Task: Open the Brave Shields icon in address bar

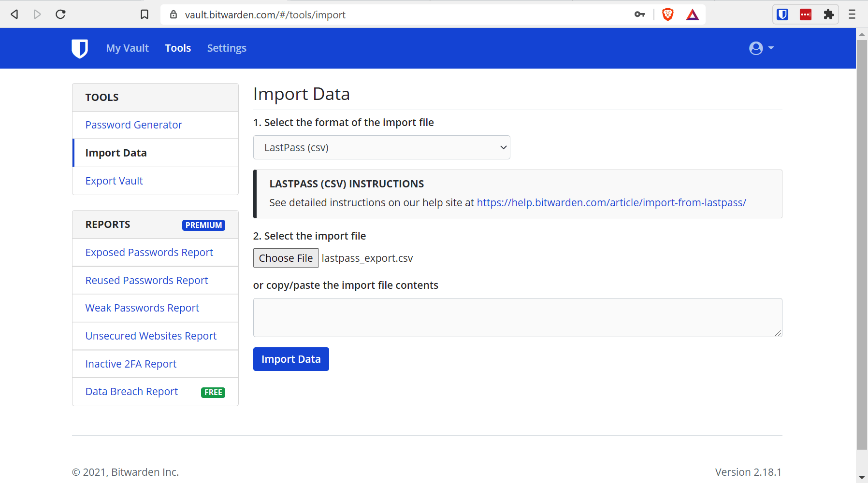Action: [667, 14]
